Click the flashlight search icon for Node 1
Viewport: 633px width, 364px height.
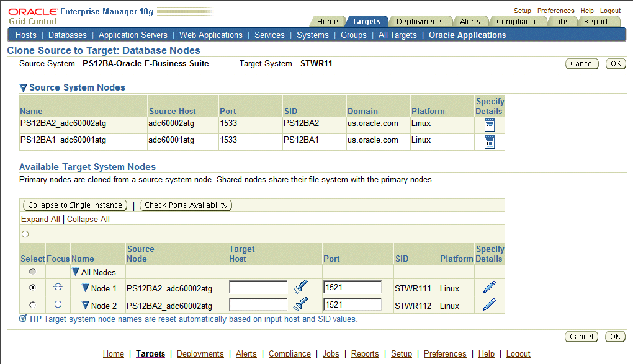pos(301,287)
